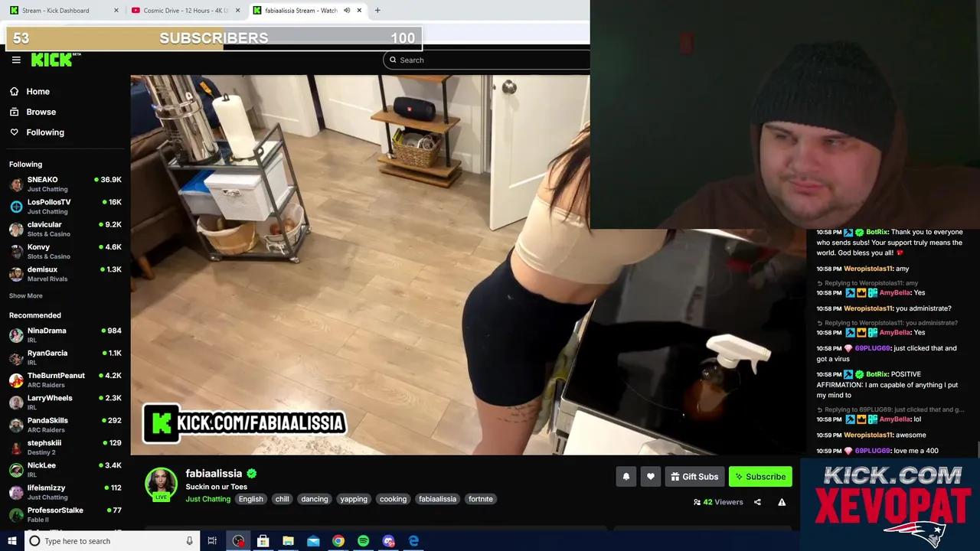Open the demisux channel in Following
Screen dimensions: 980x551
65,274
